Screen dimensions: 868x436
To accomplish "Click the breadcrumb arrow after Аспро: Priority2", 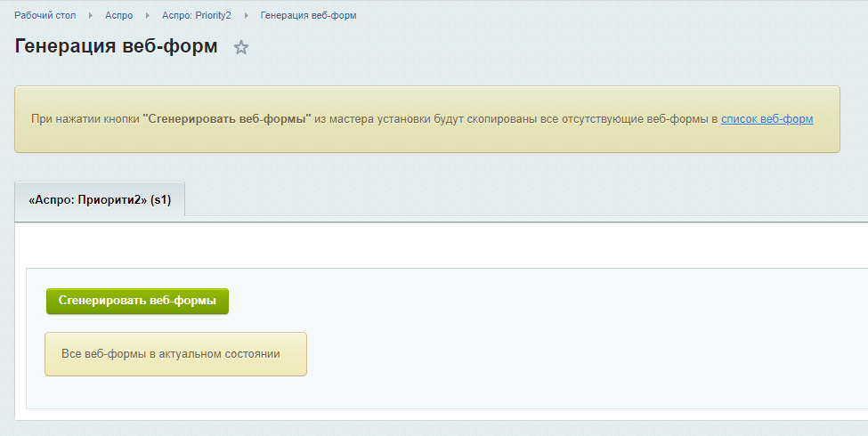I will coord(247,15).
